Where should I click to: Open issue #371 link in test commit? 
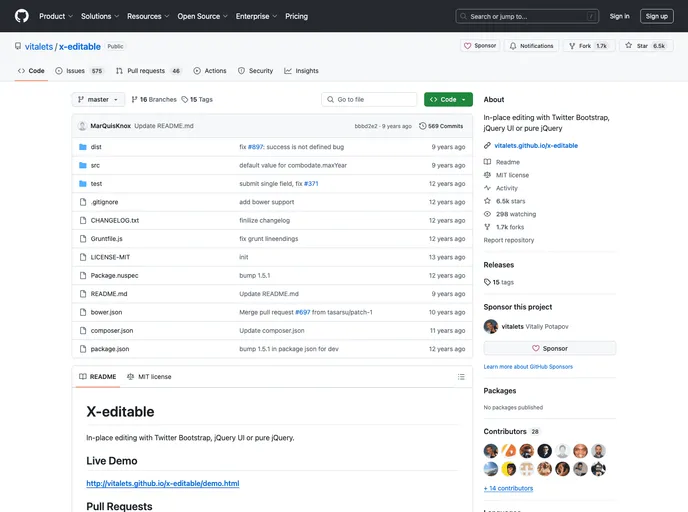(311, 184)
